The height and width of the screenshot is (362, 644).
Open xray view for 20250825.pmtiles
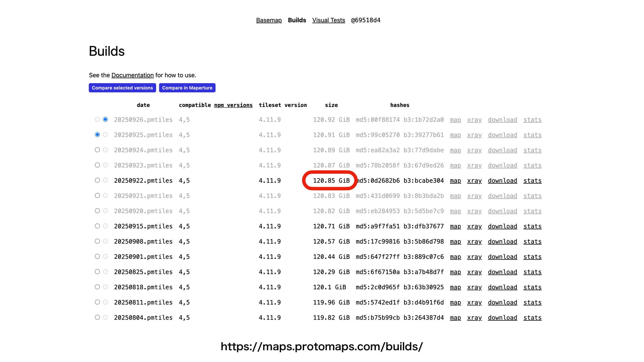pyautogui.click(x=474, y=272)
